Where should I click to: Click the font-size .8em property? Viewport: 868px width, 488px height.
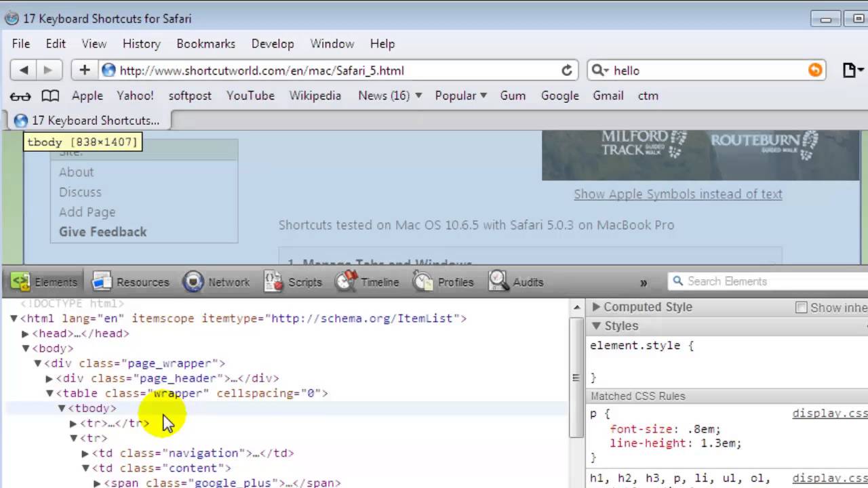(x=665, y=429)
